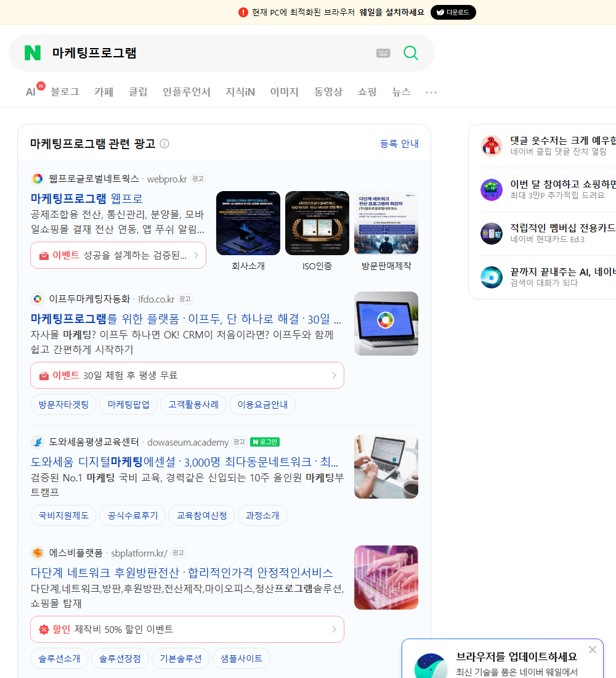Switch to the 블로그 tab
Viewport: 616px width, 678px height.
coord(65,92)
